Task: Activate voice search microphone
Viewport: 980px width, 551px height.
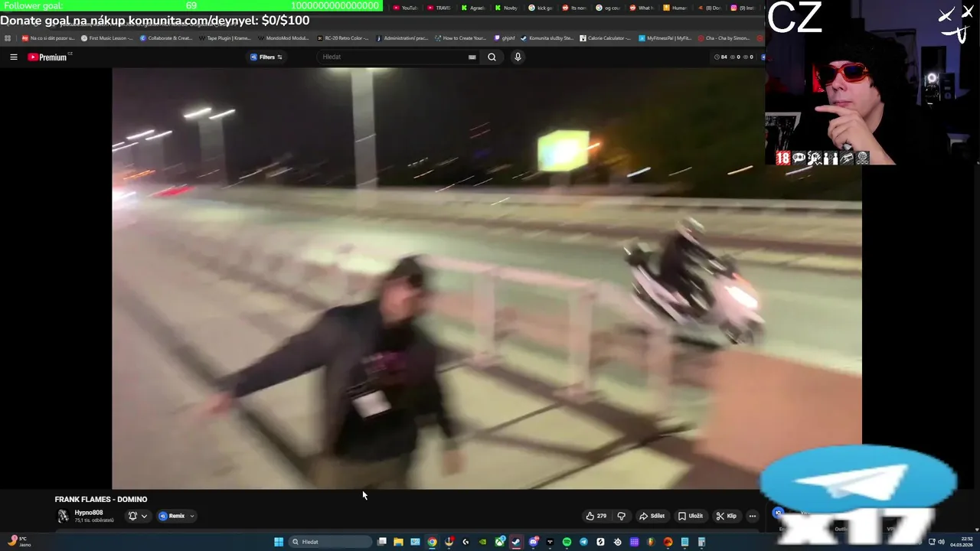Action: tap(518, 57)
